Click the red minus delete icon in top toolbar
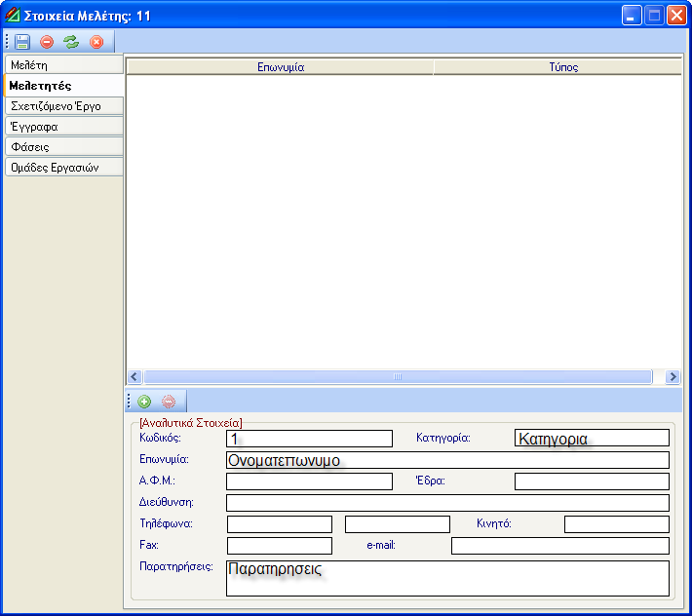The height and width of the screenshot is (616, 692). (47, 42)
